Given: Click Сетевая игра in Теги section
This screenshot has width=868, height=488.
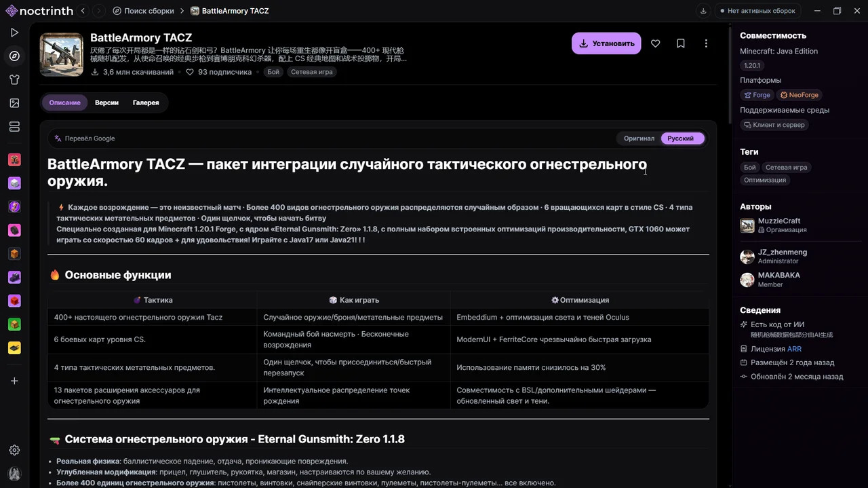Looking at the screenshot, I should (x=786, y=167).
